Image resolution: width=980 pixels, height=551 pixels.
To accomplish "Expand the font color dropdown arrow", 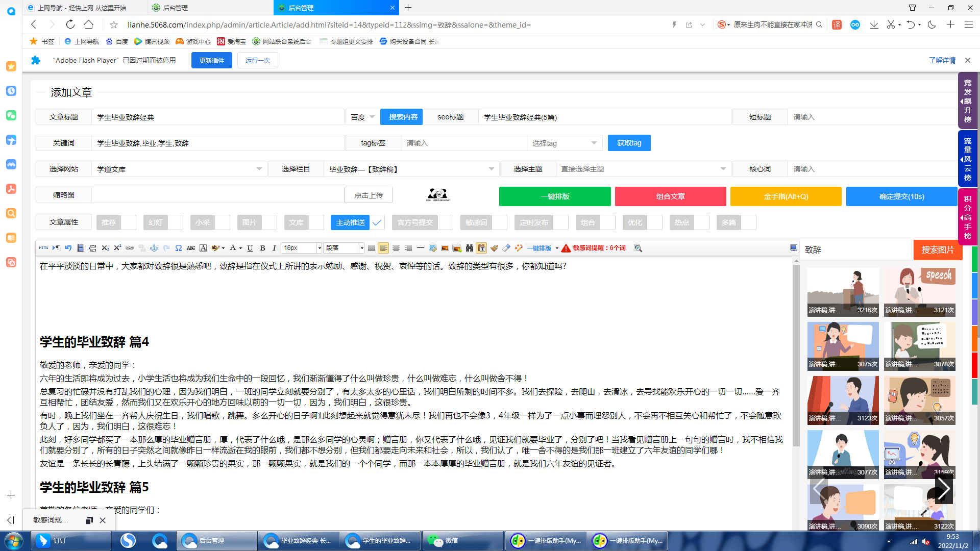I will pos(240,248).
